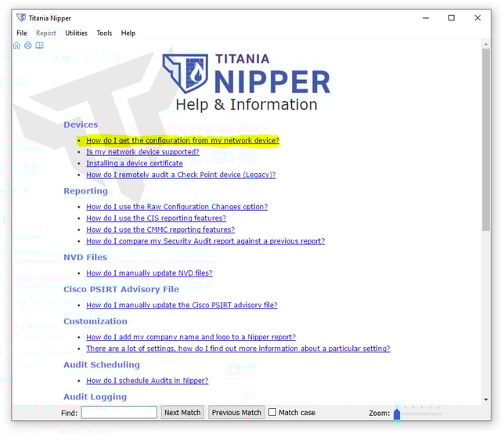Click the Print icon in the toolbar
This screenshot has width=504, height=434.
click(x=28, y=45)
